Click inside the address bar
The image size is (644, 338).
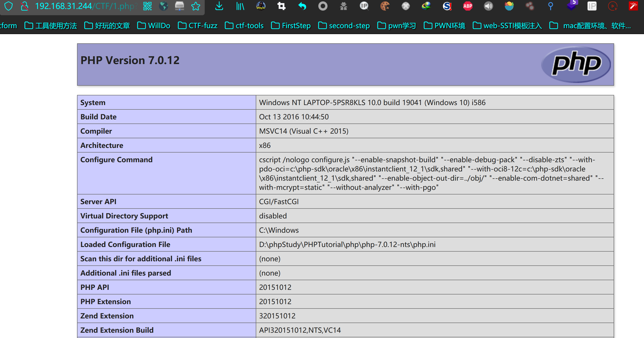coord(85,6)
